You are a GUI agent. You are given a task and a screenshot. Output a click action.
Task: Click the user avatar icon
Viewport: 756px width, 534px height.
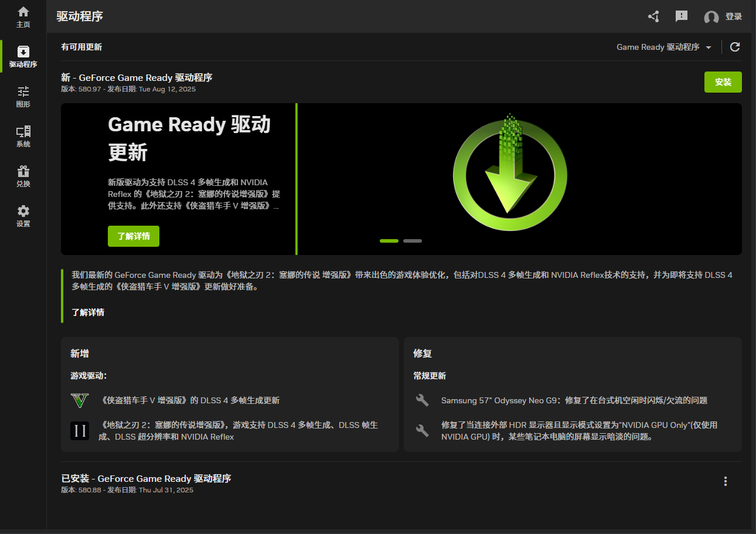click(x=711, y=17)
